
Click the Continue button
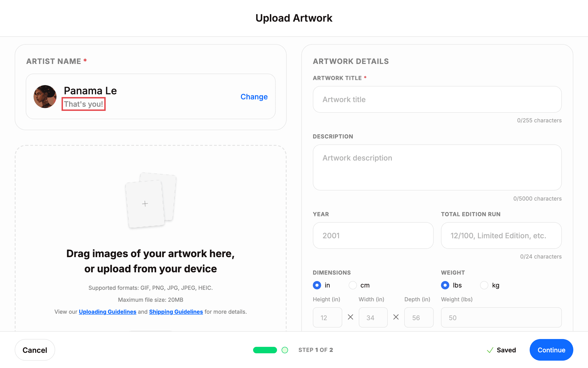click(551, 350)
